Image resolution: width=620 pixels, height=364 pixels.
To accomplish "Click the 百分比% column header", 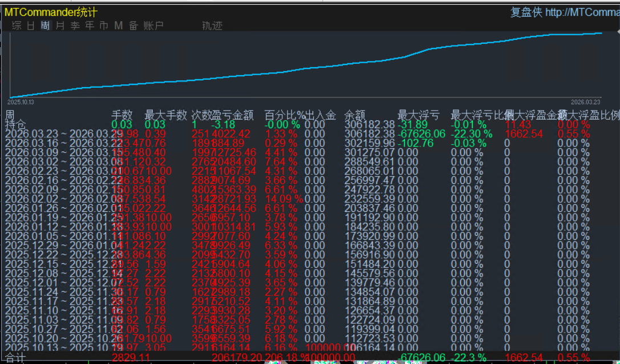I will pos(285,115).
